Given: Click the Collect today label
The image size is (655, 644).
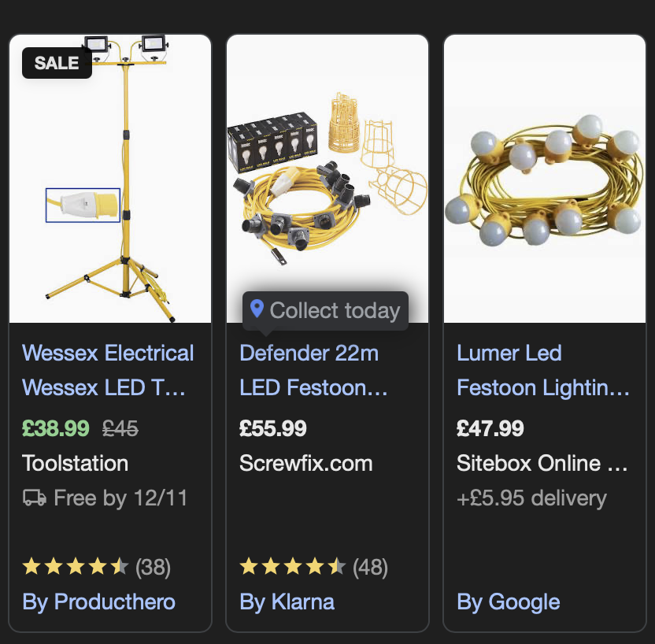Looking at the screenshot, I should (x=335, y=310).
